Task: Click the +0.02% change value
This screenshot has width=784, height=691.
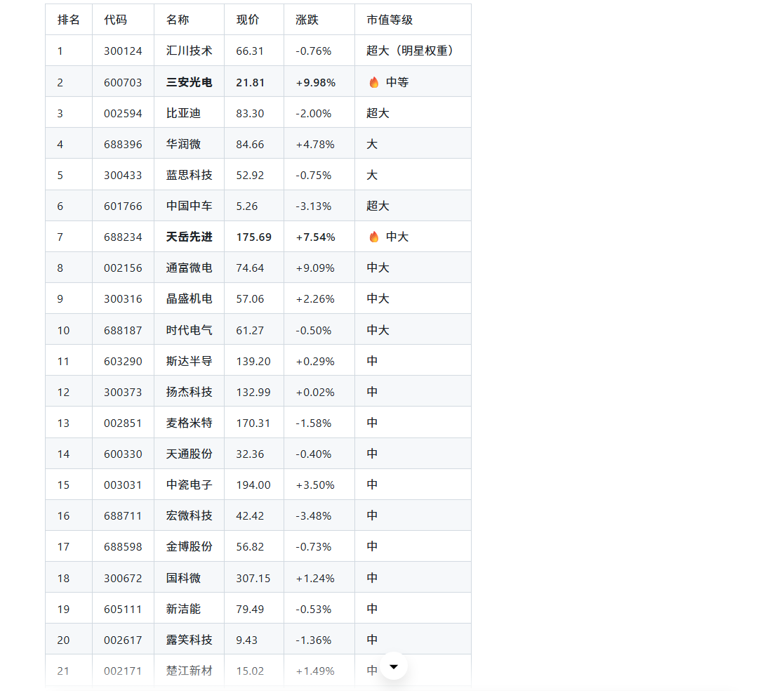Action: (x=315, y=393)
